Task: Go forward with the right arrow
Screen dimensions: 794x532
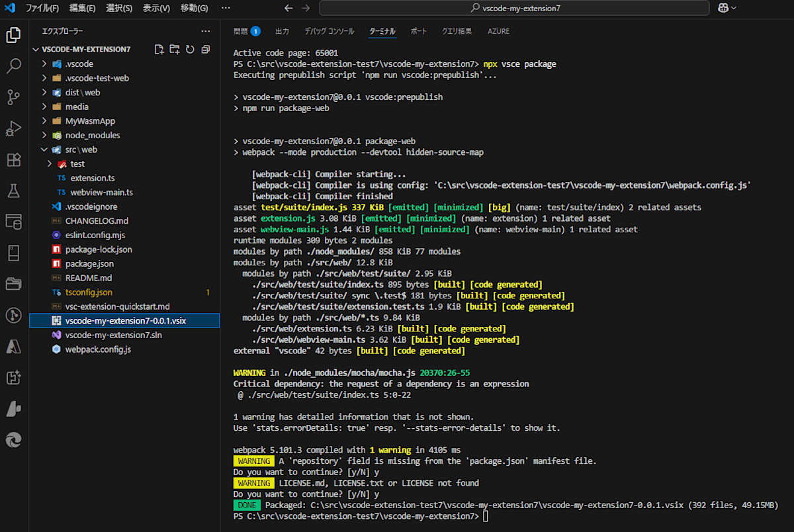Action: [x=306, y=8]
